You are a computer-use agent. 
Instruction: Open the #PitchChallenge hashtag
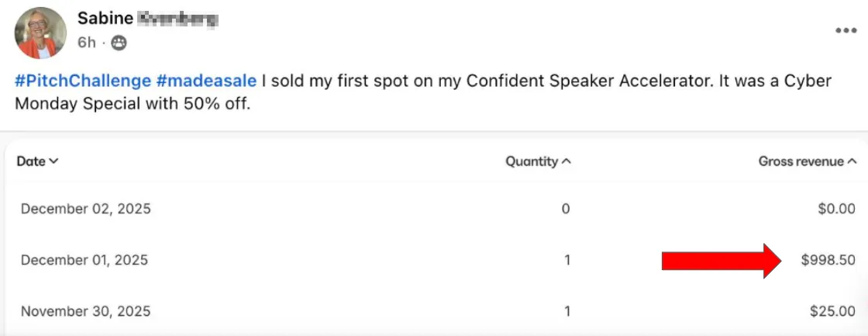[81, 81]
